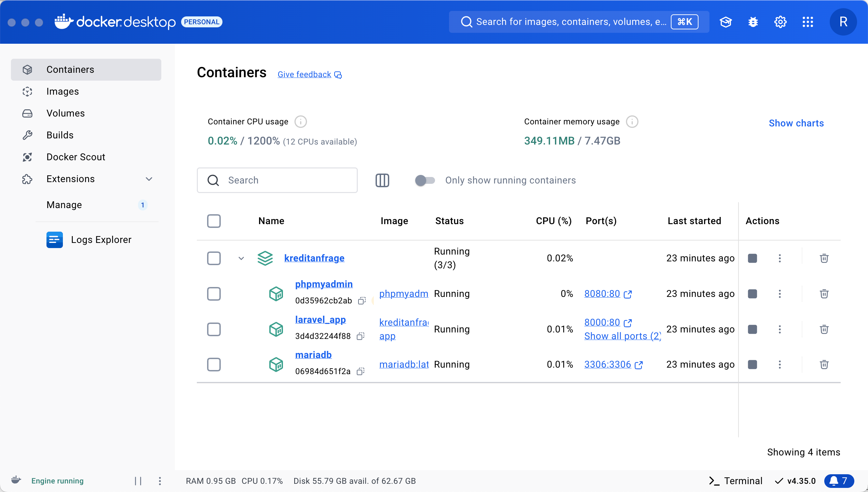The width and height of the screenshot is (868, 492).
Task: Stop the mariadb container
Action: click(752, 365)
